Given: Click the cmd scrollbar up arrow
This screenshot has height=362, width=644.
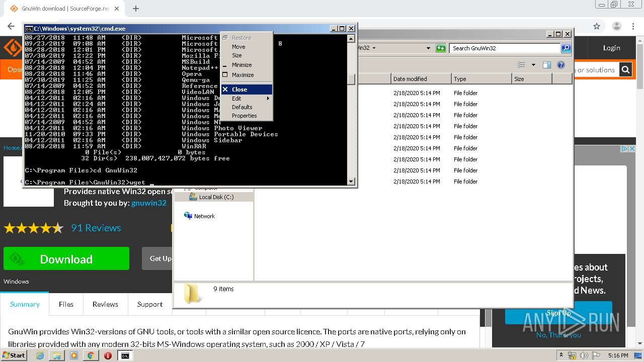Looking at the screenshot, I should [351, 39].
